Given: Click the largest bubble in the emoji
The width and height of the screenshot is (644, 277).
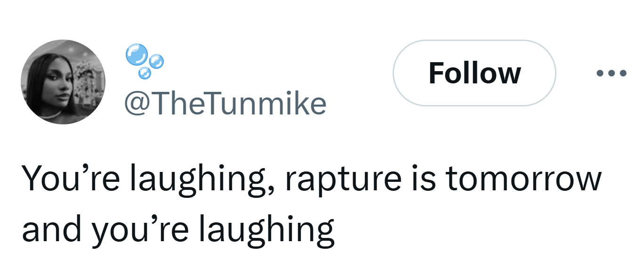Looking at the screenshot, I should [136, 54].
